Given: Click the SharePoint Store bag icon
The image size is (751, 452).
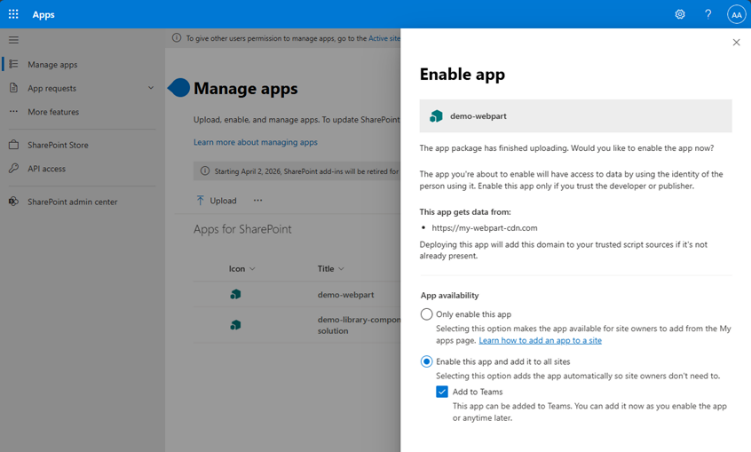Looking at the screenshot, I should 13,144.
